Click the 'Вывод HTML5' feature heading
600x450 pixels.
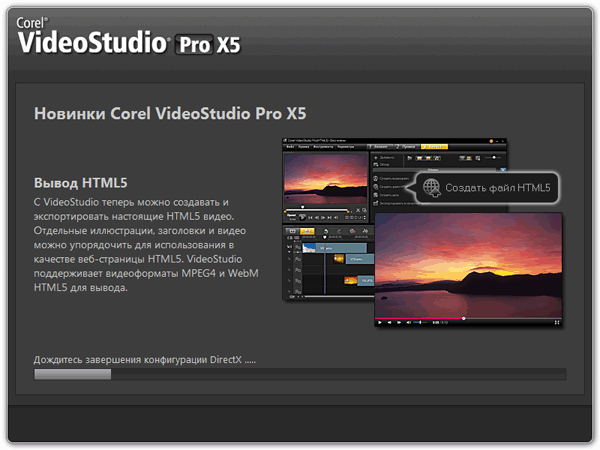(81, 183)
